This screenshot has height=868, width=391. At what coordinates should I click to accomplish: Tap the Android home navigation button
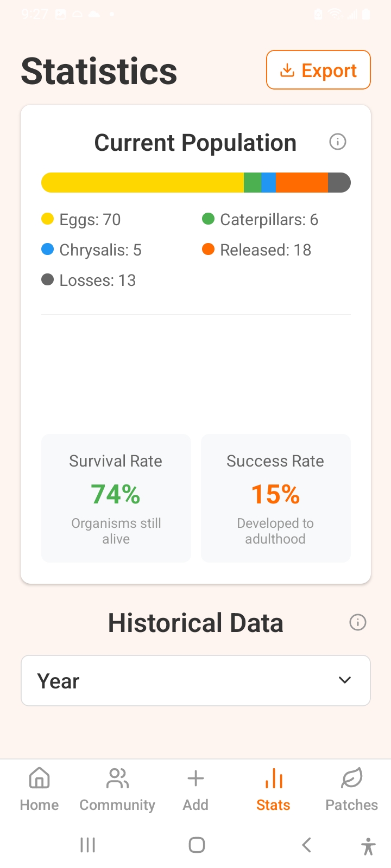pos(197,845)
